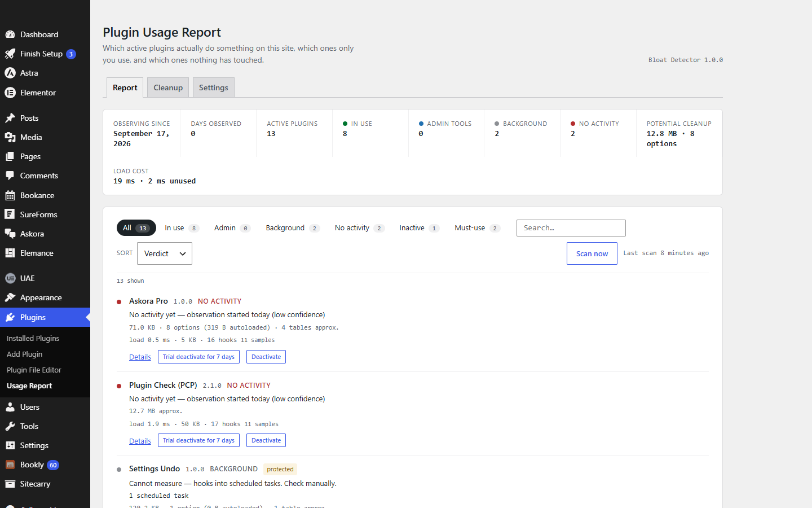
Task: Deactivate the Askora Pro plugin
Action: coord(266,357)
